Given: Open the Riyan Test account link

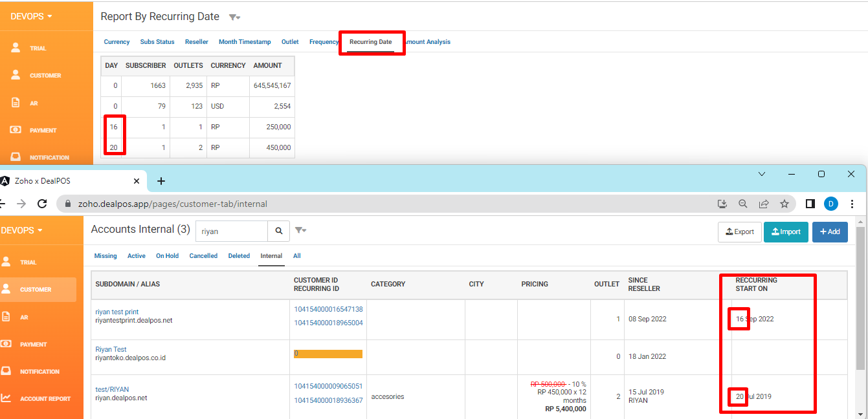Looking at the screenshot, I should pyautogui.click(x=111, y=349).
